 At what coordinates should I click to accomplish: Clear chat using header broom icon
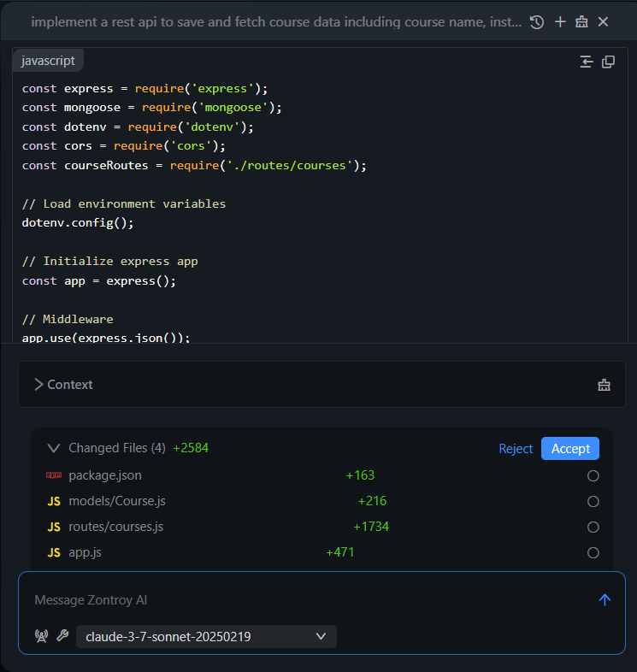pos(581,22)
